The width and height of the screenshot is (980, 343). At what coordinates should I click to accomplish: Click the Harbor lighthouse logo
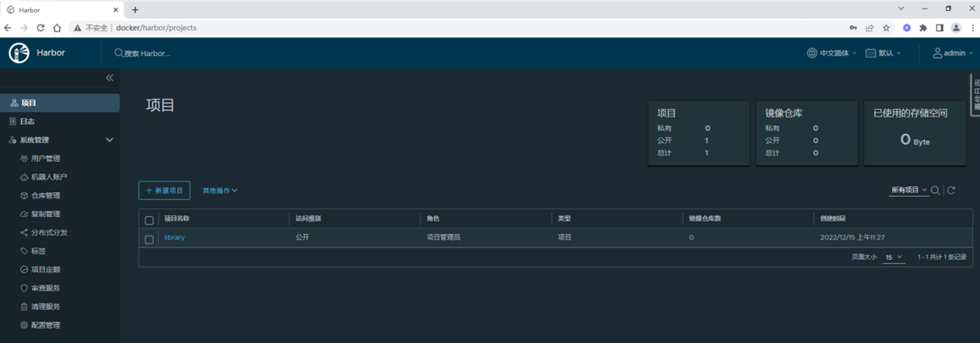click(19, 53)
